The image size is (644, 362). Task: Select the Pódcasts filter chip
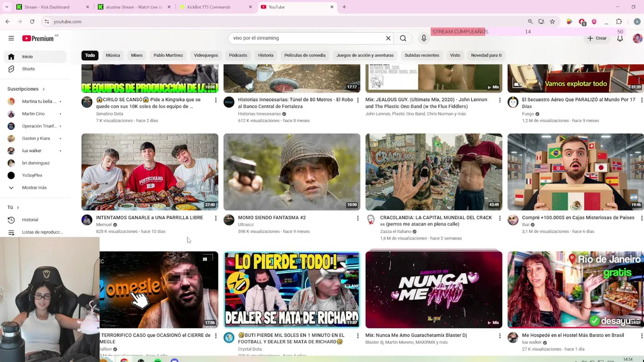pyautogui.click(x=238, y=55)
